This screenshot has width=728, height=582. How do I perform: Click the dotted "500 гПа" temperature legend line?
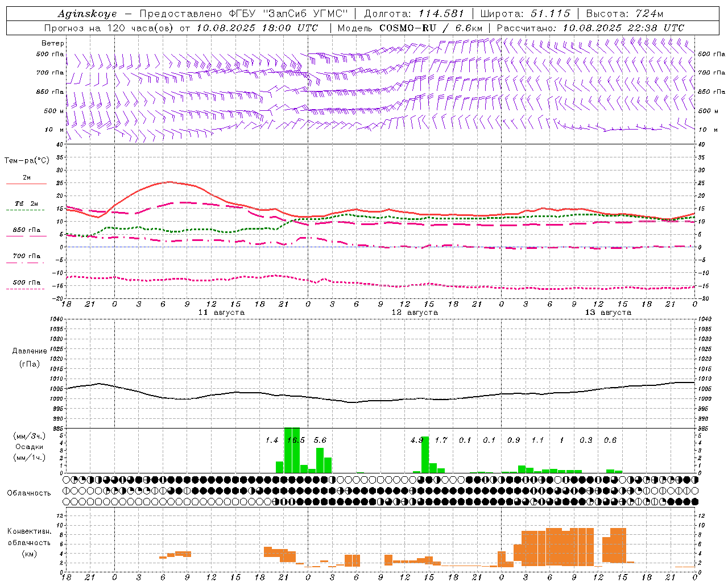pos(26,289)
